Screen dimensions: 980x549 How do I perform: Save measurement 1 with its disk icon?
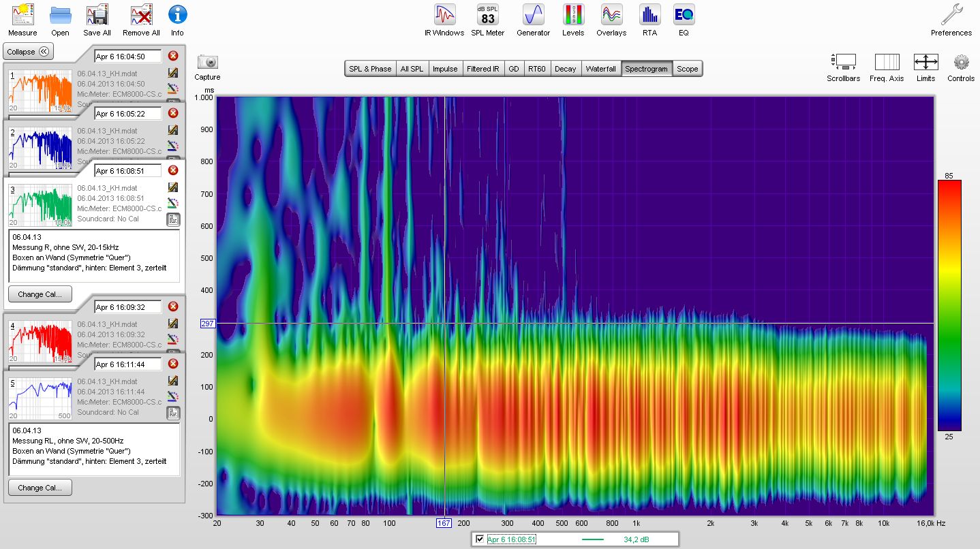coord(173,73)
